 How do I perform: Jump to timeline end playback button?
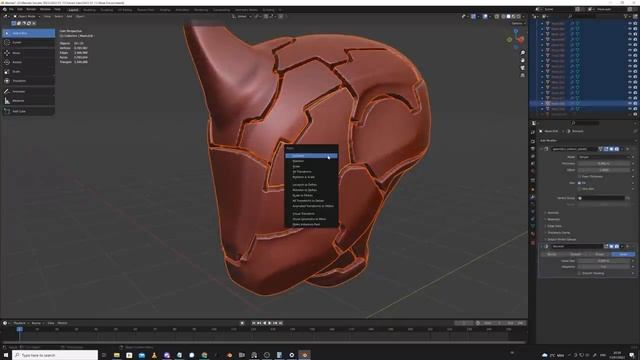[x=280, y=323]
